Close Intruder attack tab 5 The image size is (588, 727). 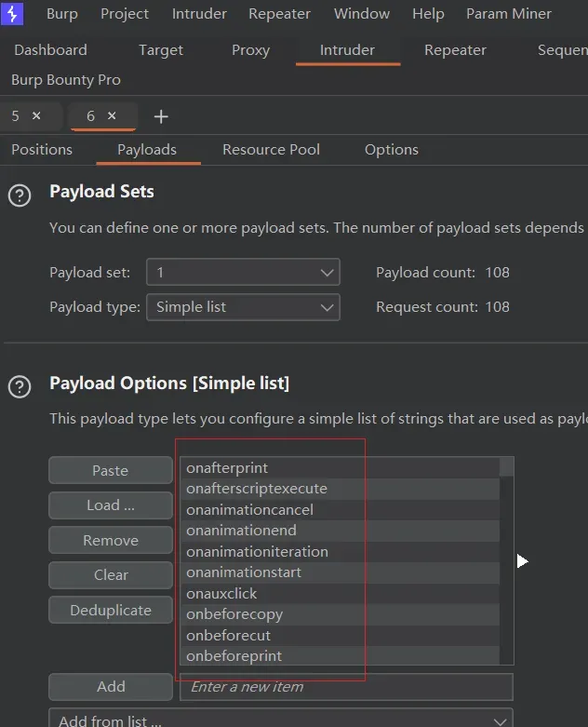(36, 116)
